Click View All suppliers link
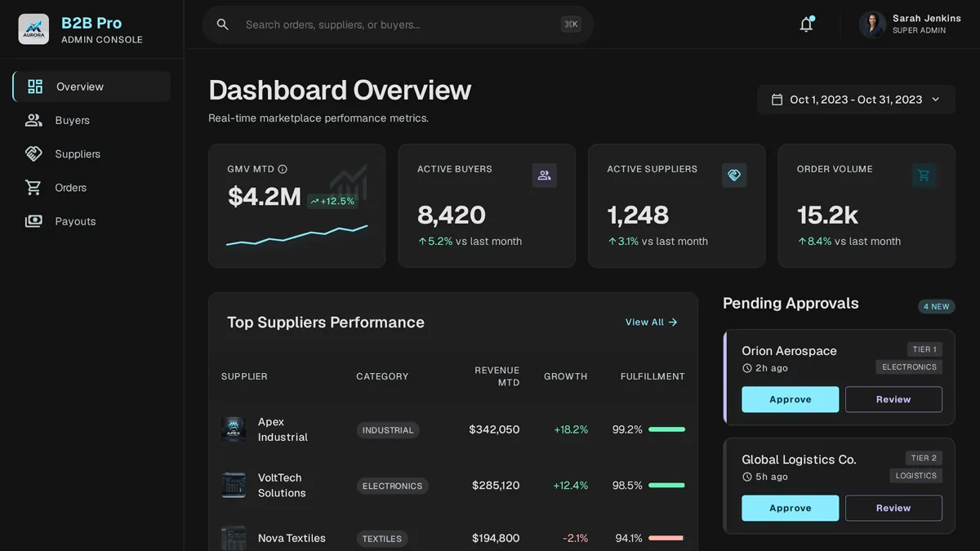This screenshot has width=980, height=551. (x=652, y=322)
